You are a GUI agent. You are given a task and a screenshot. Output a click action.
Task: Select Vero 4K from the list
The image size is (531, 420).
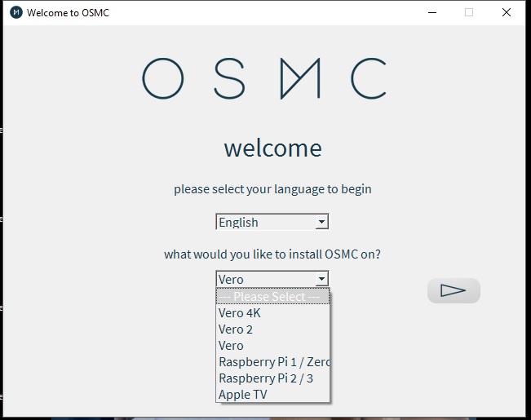point(272,313)
